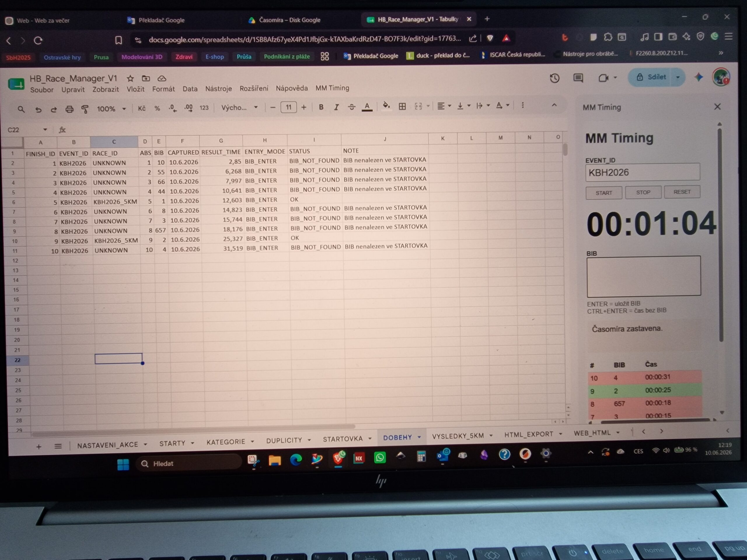The image size is (747, 560).
Task: Open the comments panel icon
Action: click(x=578, y=78)
